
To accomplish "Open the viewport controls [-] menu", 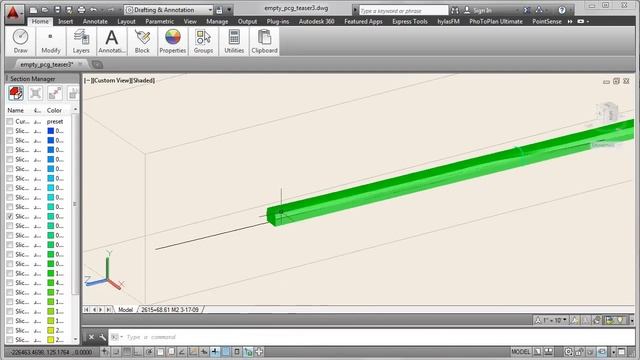I will click(87, 81).
